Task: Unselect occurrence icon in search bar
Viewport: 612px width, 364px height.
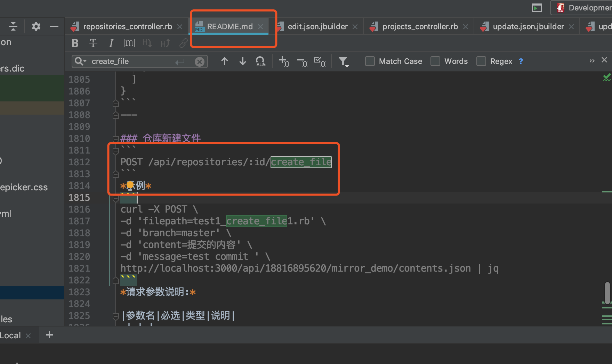Action: 302,62
